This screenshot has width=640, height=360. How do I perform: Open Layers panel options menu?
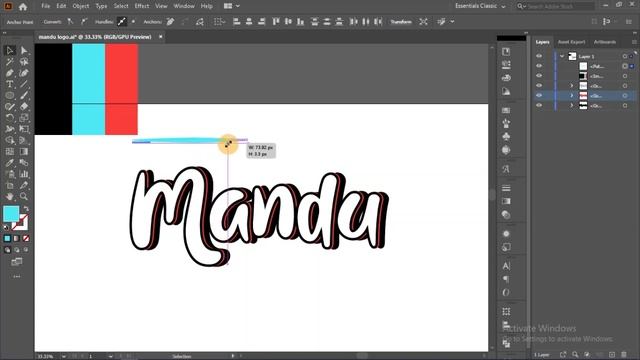634,42
